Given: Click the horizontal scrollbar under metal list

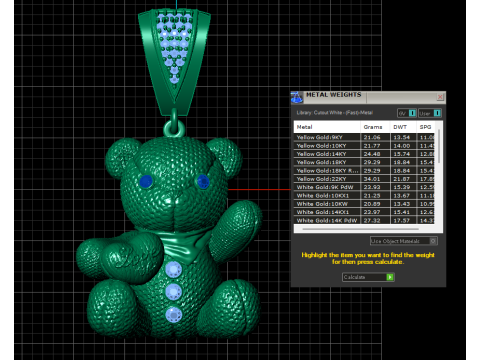Looking at the screenshot, I should [x=361, y=229].
